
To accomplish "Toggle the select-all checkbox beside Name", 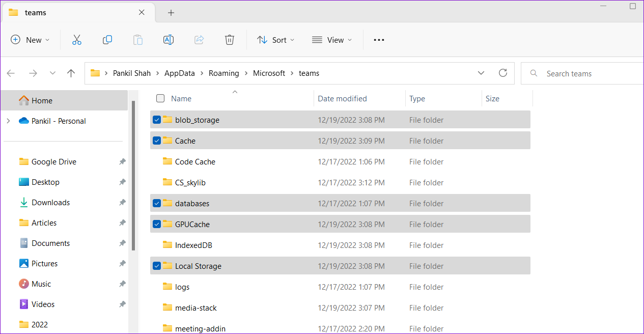I will pyautogui.click(x=160, y=98).
